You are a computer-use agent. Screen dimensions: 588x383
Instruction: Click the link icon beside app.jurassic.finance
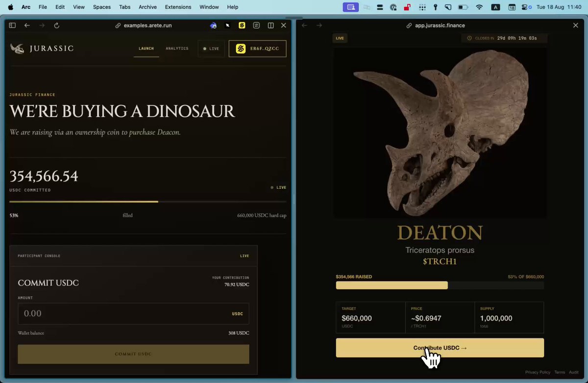pyautogui.click(x=409, y=26)
